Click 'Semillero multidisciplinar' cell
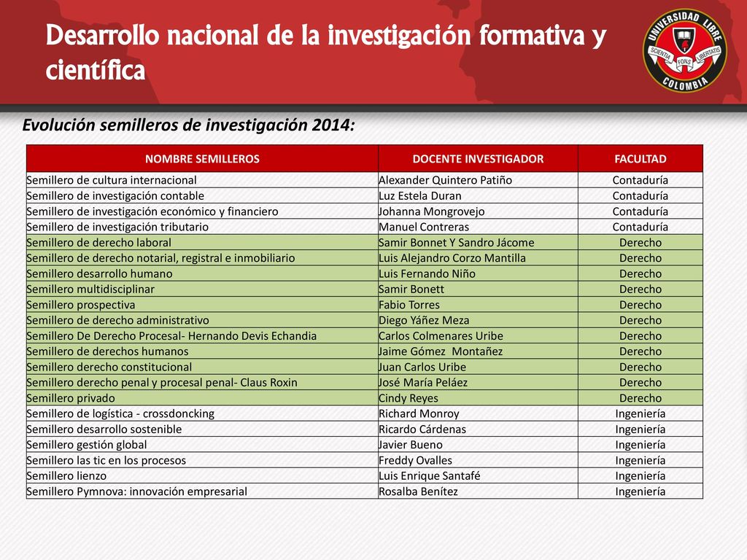 [x=203, y=289]
